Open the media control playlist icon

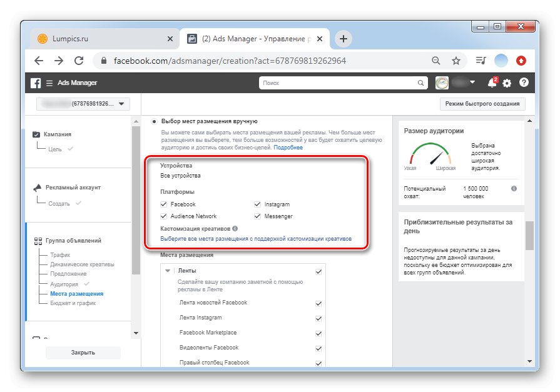click(481, 61)
